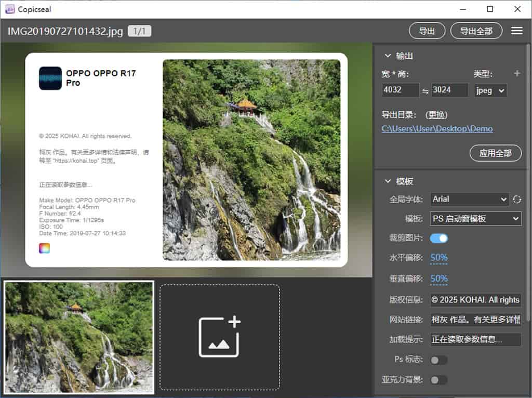Viewport: 532px width, 398px height.
Task: Click the add output plus icon
Action: pyautogui.click(x=516, y=74)
